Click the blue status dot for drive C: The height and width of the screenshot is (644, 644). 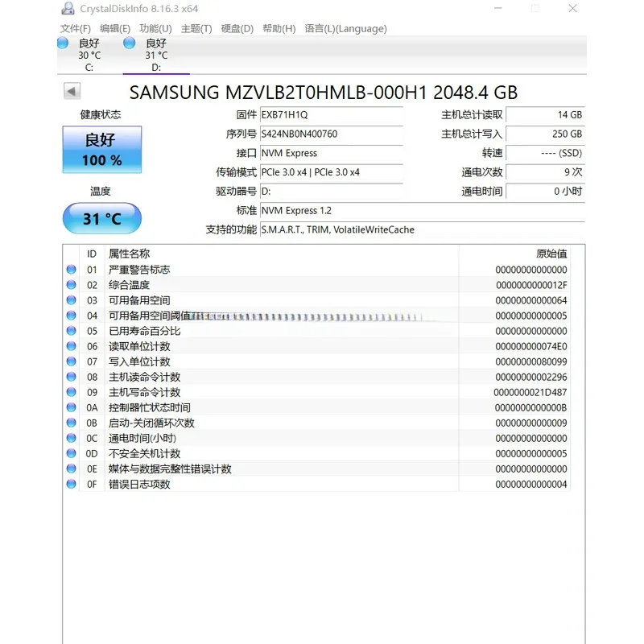coord(63,43)
